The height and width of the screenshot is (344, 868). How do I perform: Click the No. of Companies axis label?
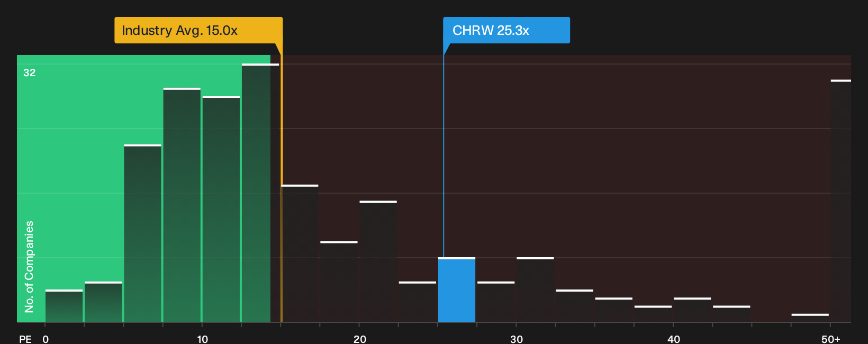[29, 267]
